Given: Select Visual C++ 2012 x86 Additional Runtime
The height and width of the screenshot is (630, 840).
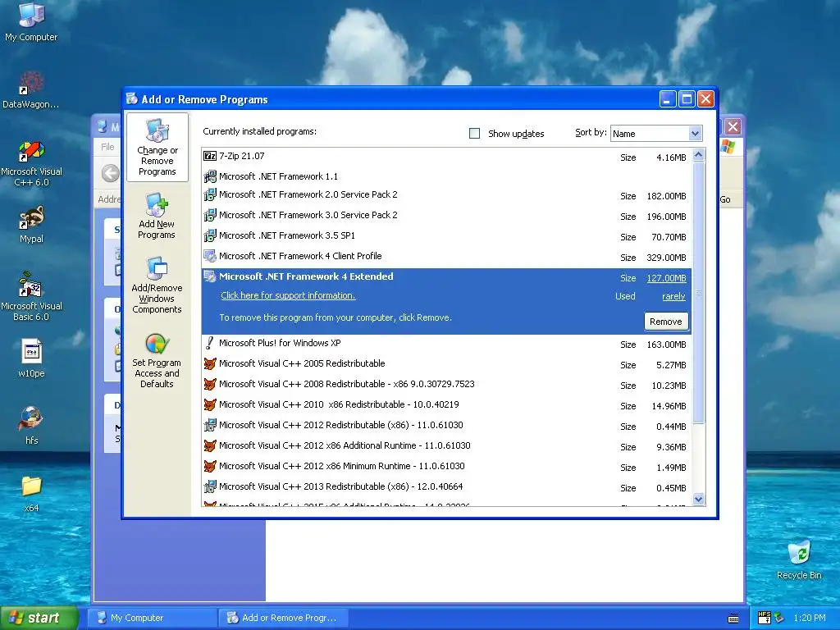Looking at the screenshot, I should click(446, 445).
